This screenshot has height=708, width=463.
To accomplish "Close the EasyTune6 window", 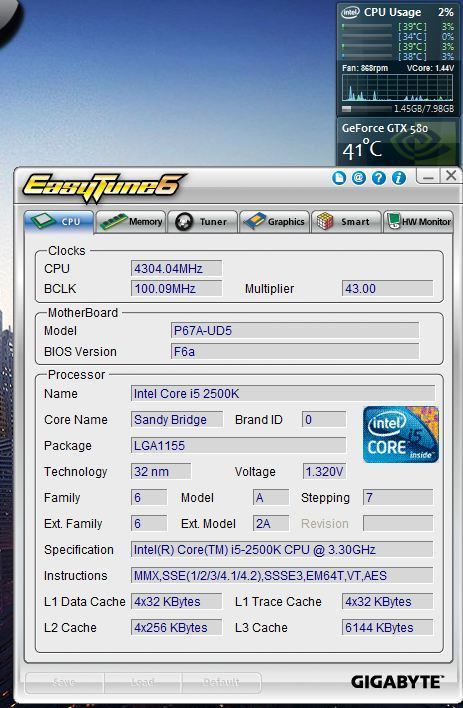I will 451,176.
